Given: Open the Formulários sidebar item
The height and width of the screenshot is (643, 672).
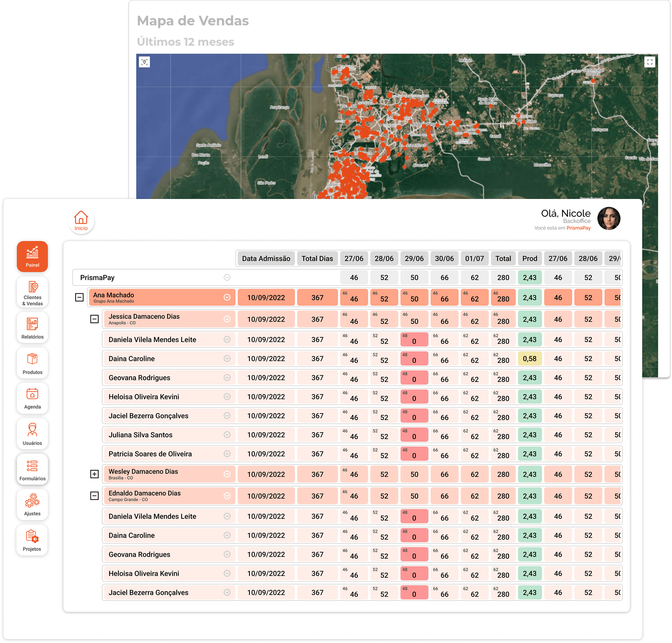Looking at the screenshot, I should (x=32, y=469).
